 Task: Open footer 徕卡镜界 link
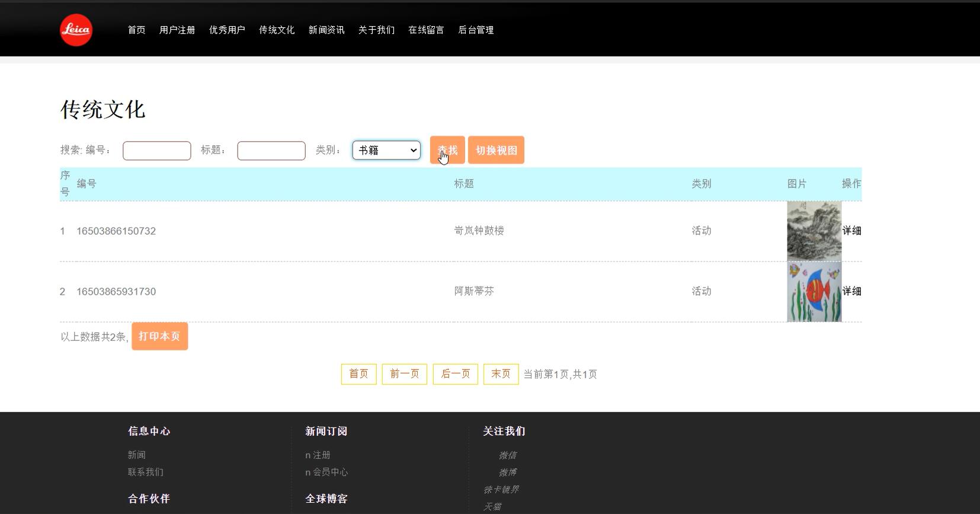[x=501, y=489]
